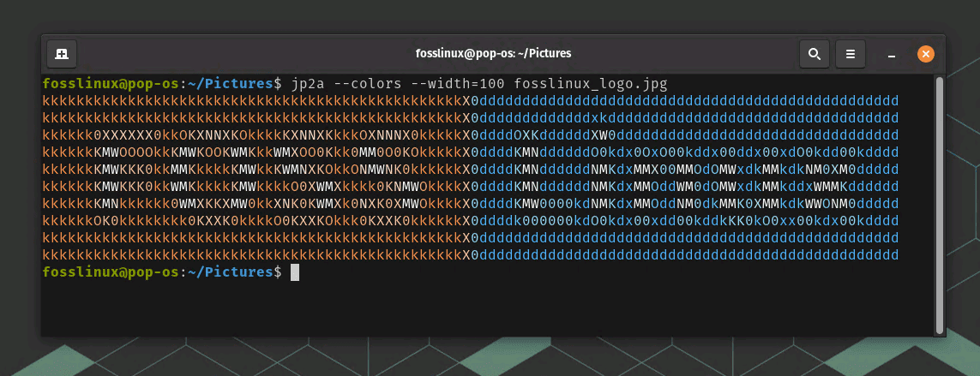The width and height of the screenshot is (980, 376).
Task: Open the terminal hamburger menu
Action: click(850, 54)
